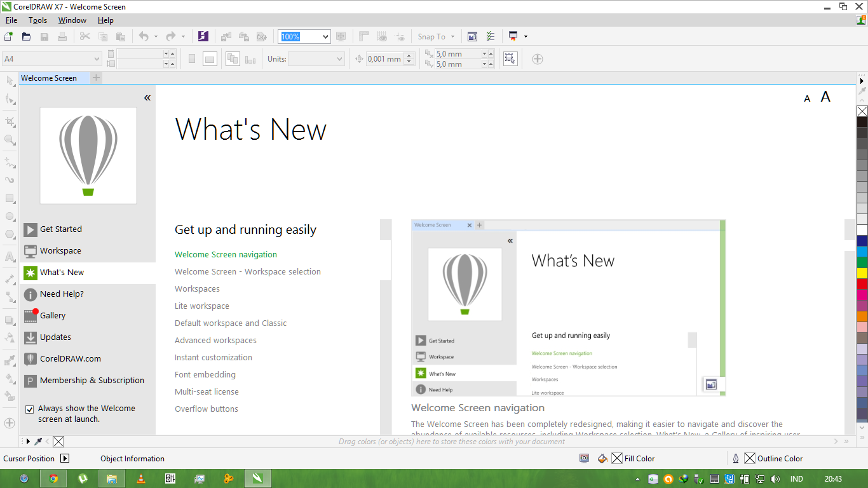
Task: Click the Treat as filled icon
Action: click(510, 59)
